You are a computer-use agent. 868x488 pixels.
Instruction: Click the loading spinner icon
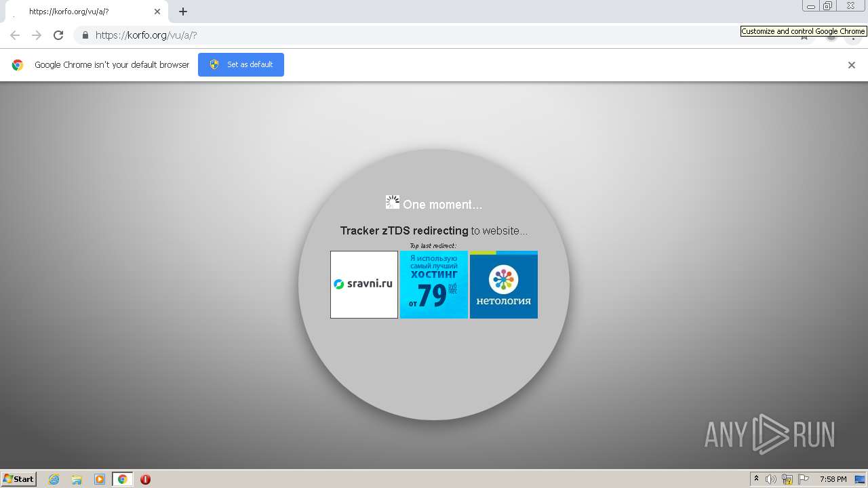tap(393, 202)
